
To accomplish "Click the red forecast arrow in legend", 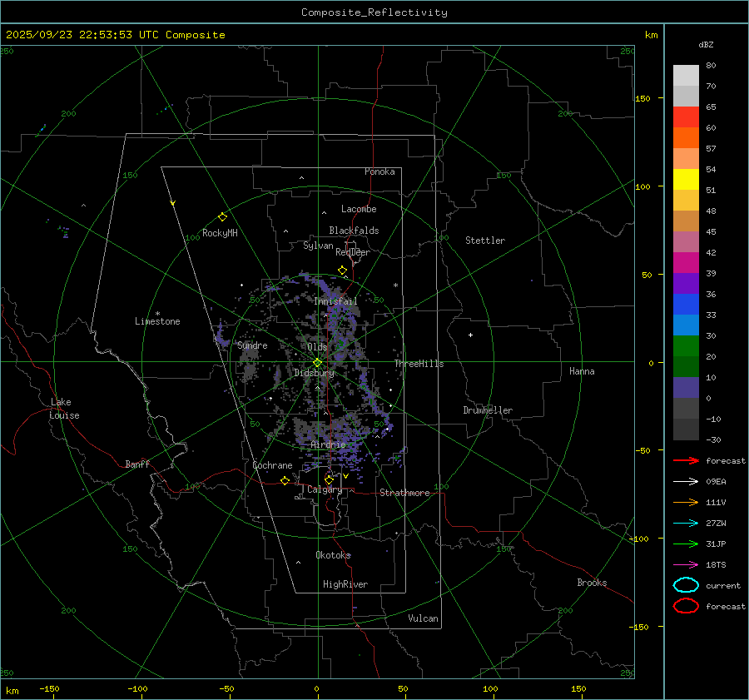I will [685, 460].
